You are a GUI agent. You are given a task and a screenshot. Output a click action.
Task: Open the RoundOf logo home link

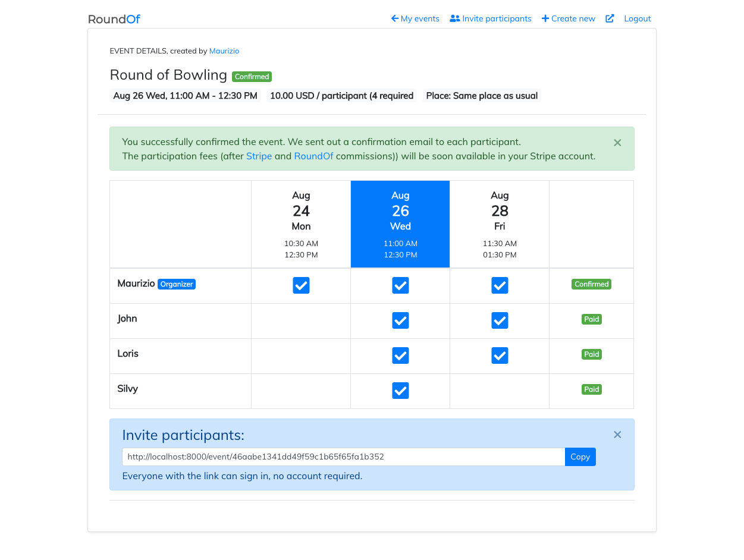point(114,19)
